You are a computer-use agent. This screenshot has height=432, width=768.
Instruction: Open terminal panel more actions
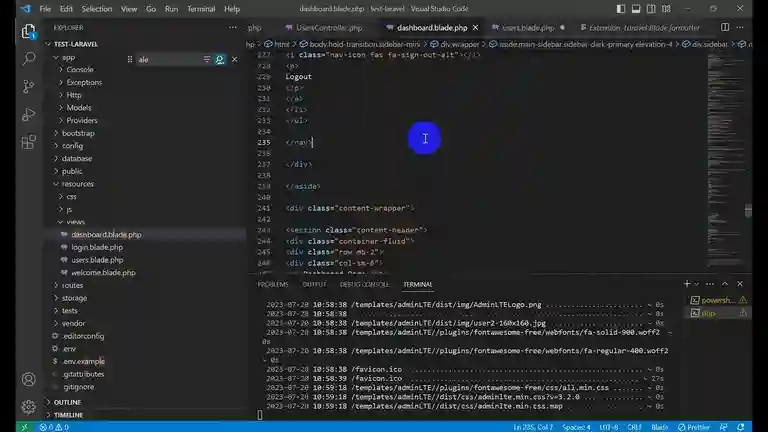[710, 284]
